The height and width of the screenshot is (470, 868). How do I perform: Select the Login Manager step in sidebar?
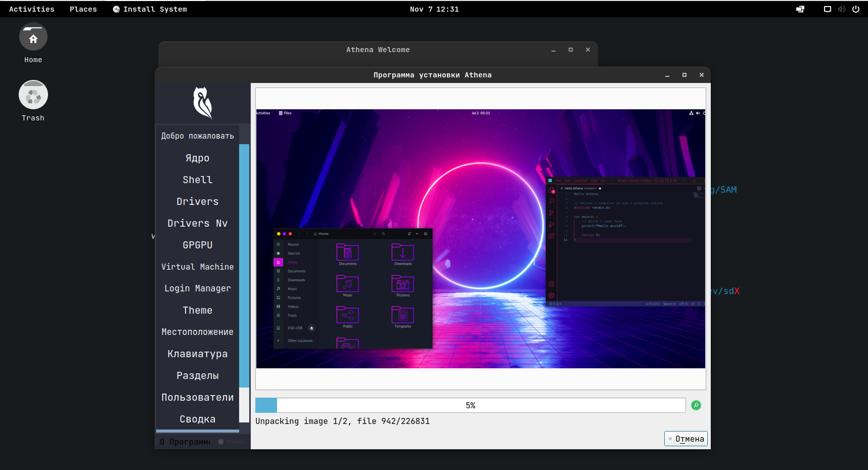pyautogui.click(x=197, y=288)
